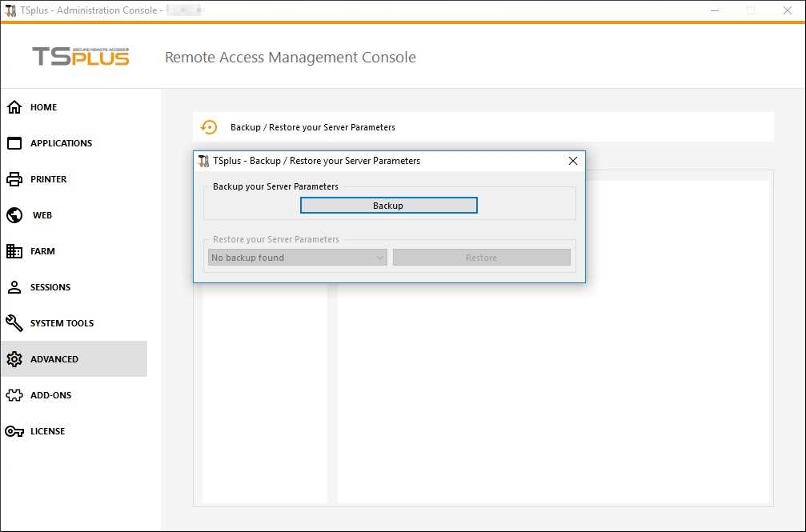Click the disabled Restore button
The width and height of the screenshot is (806, 532).
pos(481,257)
